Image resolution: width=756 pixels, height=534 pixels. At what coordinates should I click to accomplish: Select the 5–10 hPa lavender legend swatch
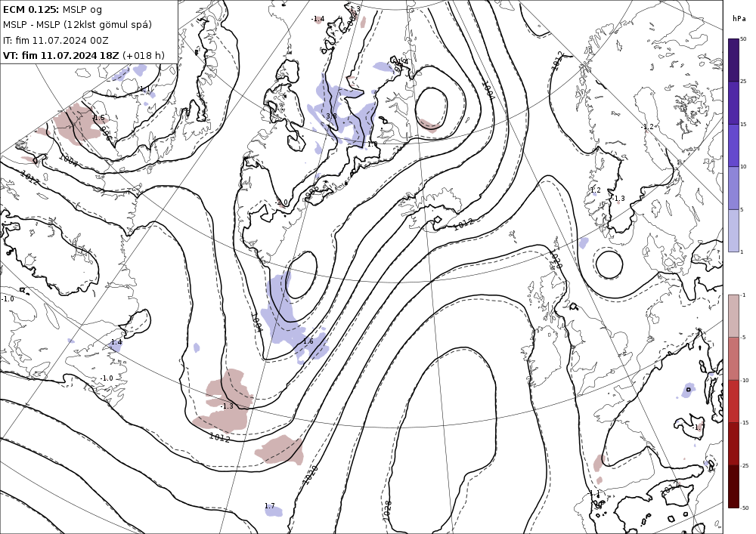click(733, 188)
